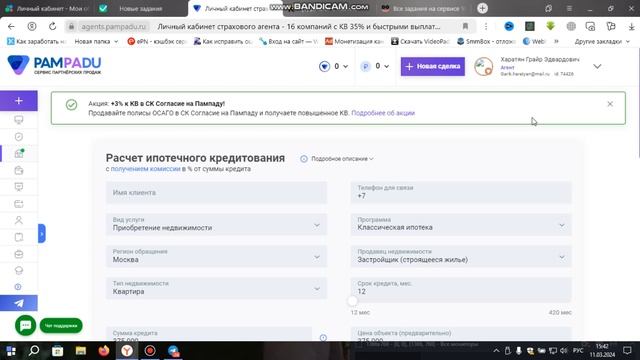Click the Telegram paper plane button
The image size is (640, 360).
(19, 303)
